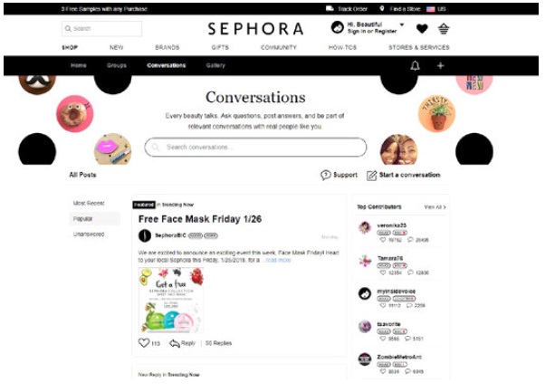
Task: Open the loves heart icon in header
Action: tap(422, 28)
